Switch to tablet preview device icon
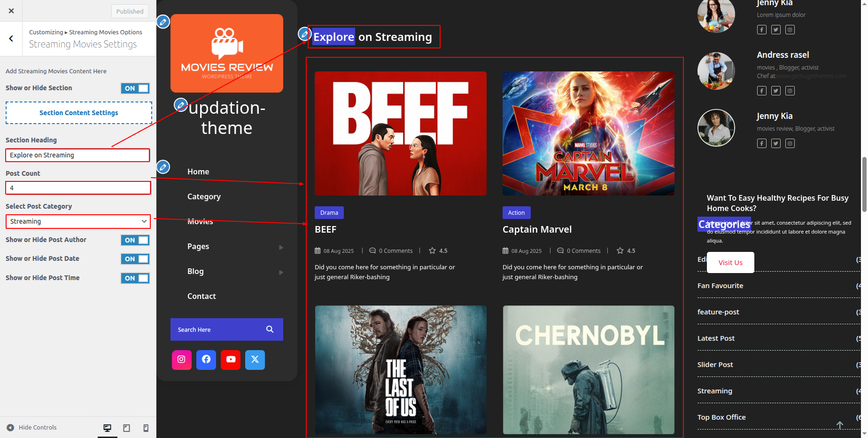This screenshot has height=438, width=868. (x=126, y=428)
